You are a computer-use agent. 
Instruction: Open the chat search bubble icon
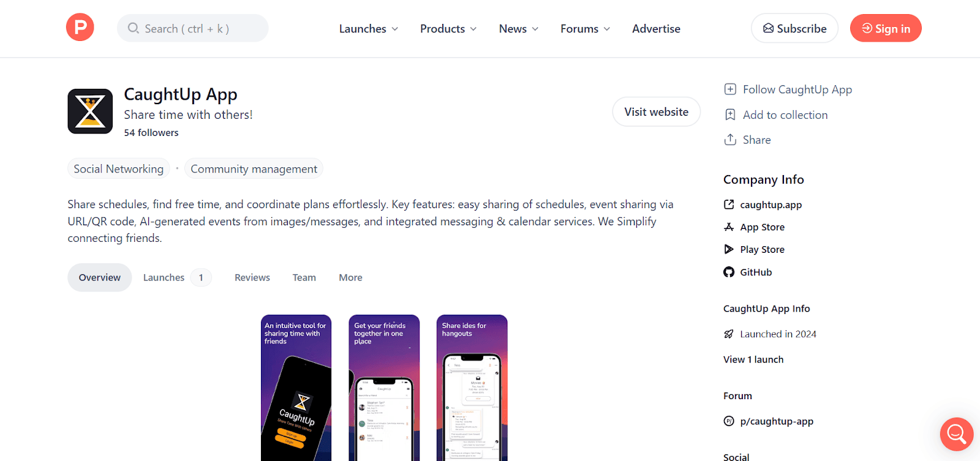(x=957, y=434)
